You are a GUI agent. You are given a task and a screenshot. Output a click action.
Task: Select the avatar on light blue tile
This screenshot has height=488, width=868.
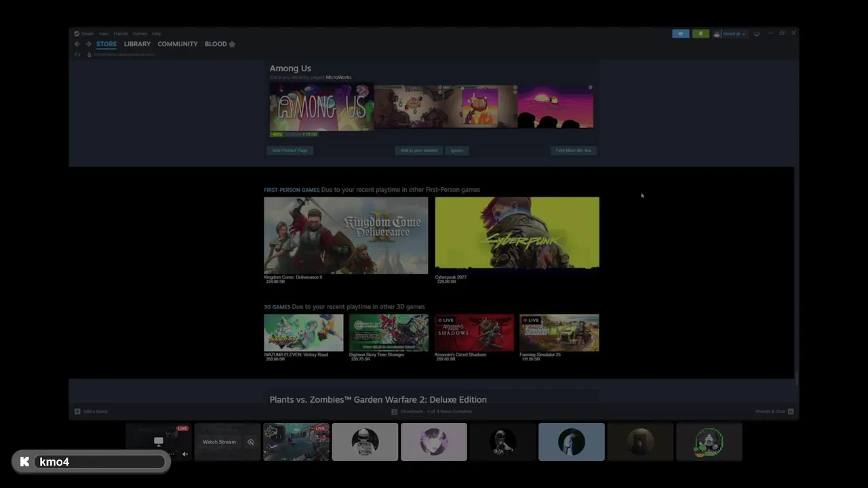pyautogui.click(x=572, y=442)
